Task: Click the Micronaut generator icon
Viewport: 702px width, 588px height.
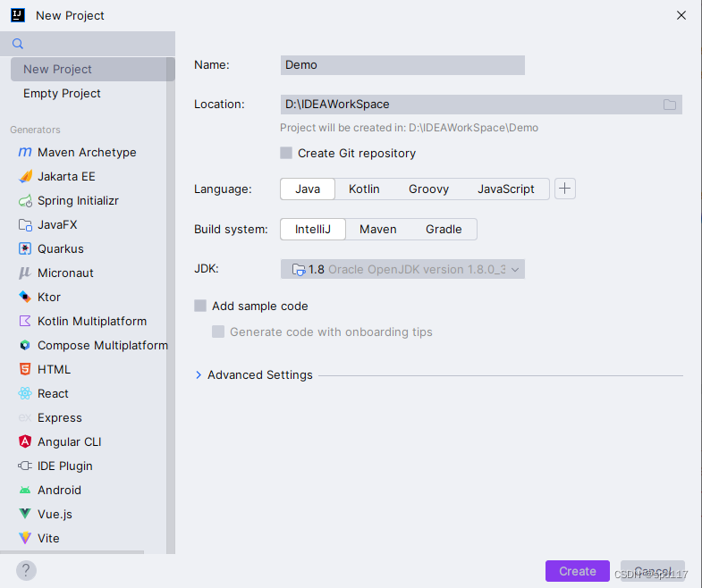Action: pyautogui.click(x=25, y=273)
